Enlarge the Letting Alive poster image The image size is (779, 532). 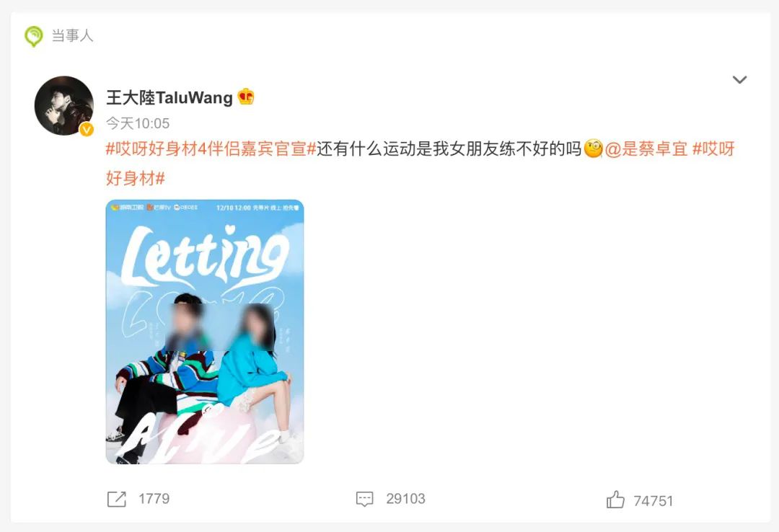205,332
